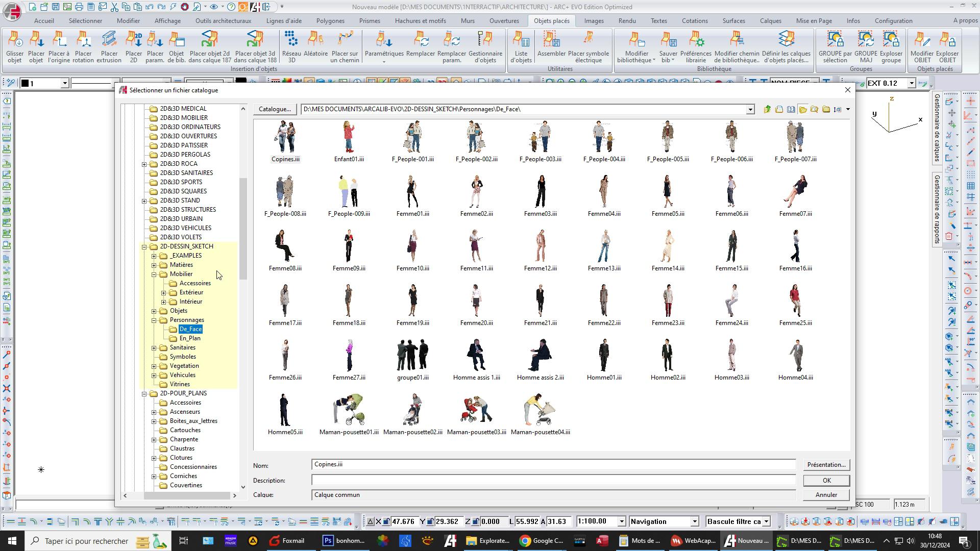Click the go up folder icon
Viewport: 980px width, 551px height.
click(x=767, y=109)
